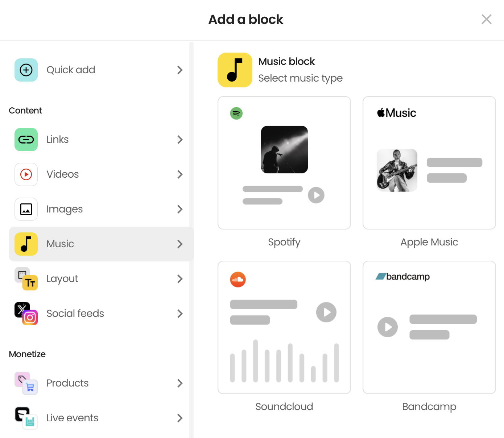Open the Images picture icon
504x438 pixels.
[26, 209]
